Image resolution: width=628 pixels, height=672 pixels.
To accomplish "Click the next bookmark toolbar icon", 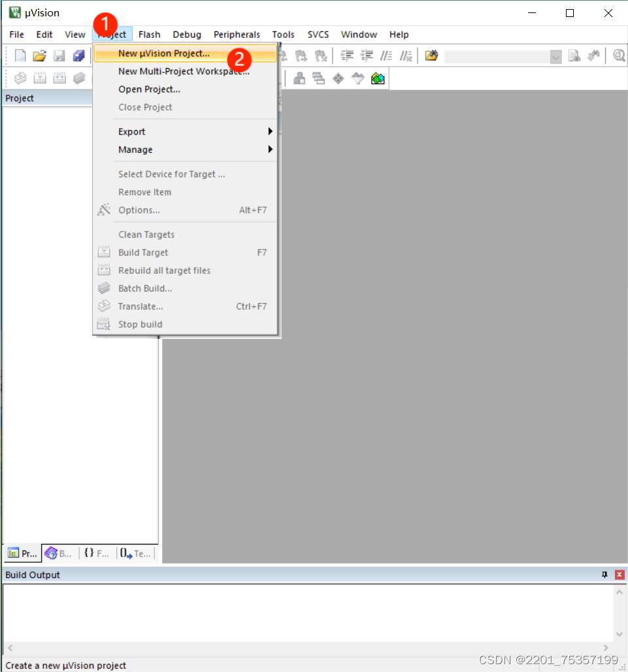I will pyautogui.click(x=301, y=56).
